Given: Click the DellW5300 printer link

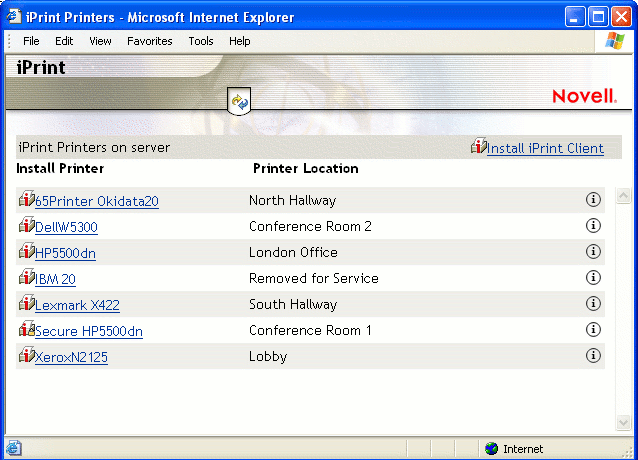Looking at the screenshot, I should pyautogui.click(x=66, y=227).
